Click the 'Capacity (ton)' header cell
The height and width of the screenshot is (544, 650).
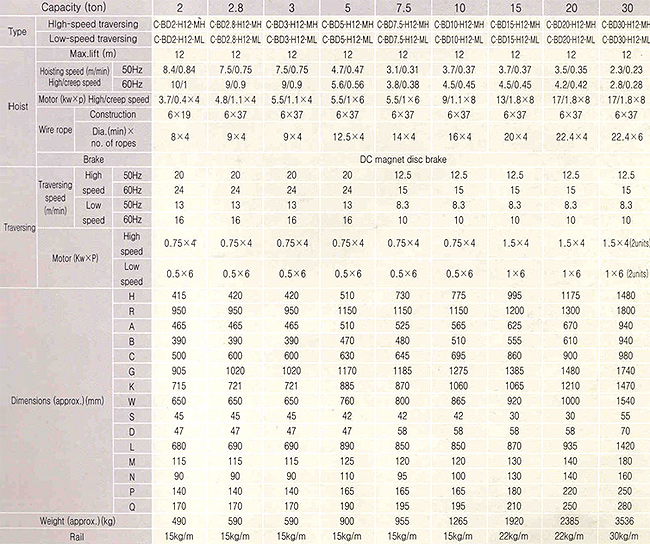[74, 7]
